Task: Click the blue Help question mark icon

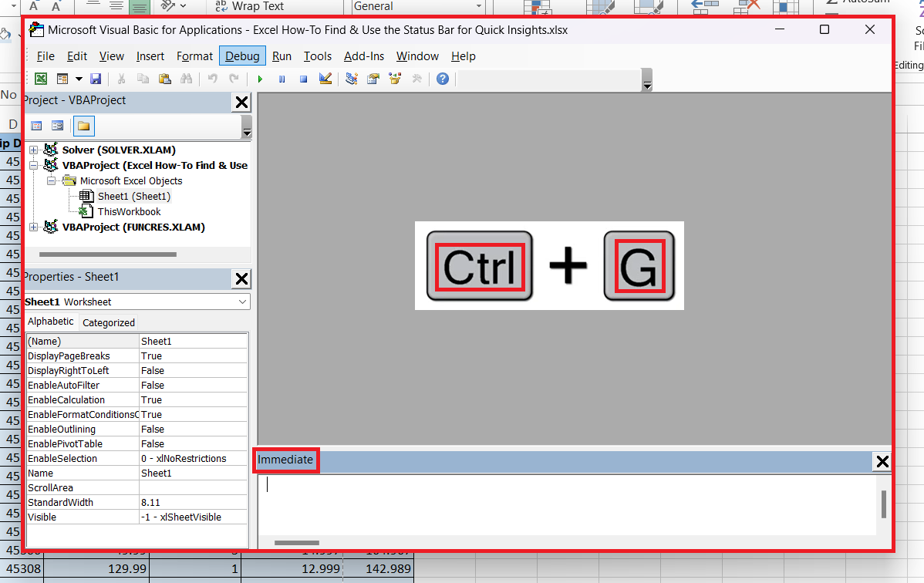Action: (x=443, y=79)
